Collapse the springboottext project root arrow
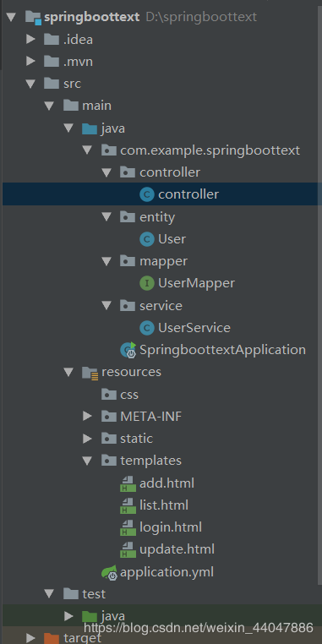Screen dimensions: 322x644 [11, 17]
